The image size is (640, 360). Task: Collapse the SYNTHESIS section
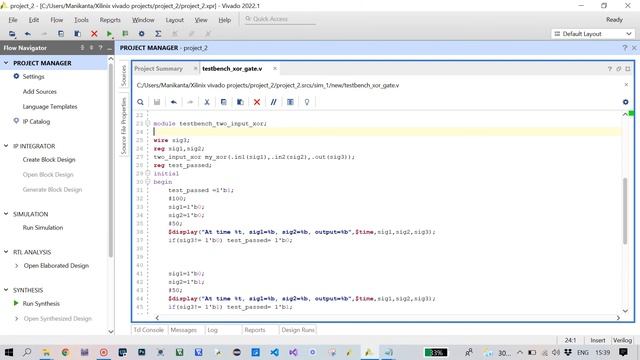(6, 290)
